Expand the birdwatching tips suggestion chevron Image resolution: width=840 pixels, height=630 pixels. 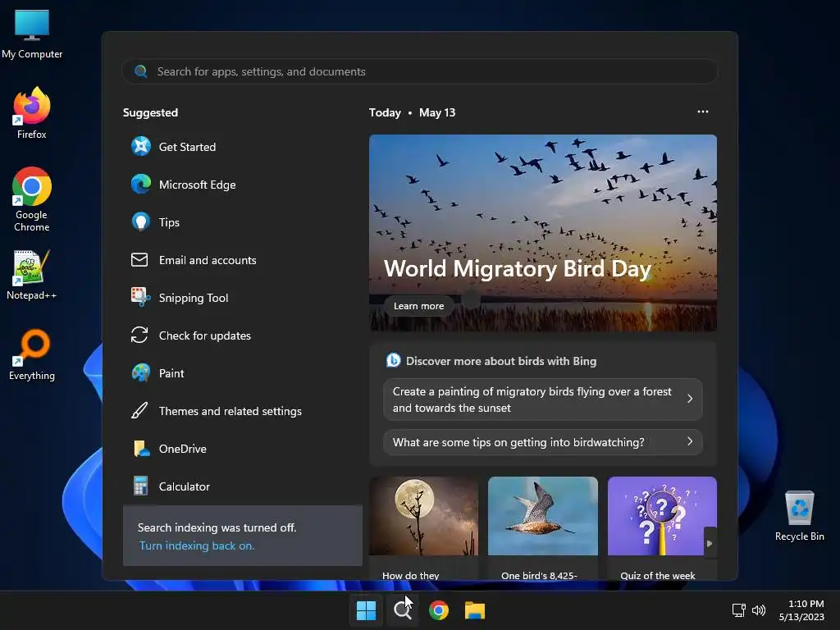[690, 441]
